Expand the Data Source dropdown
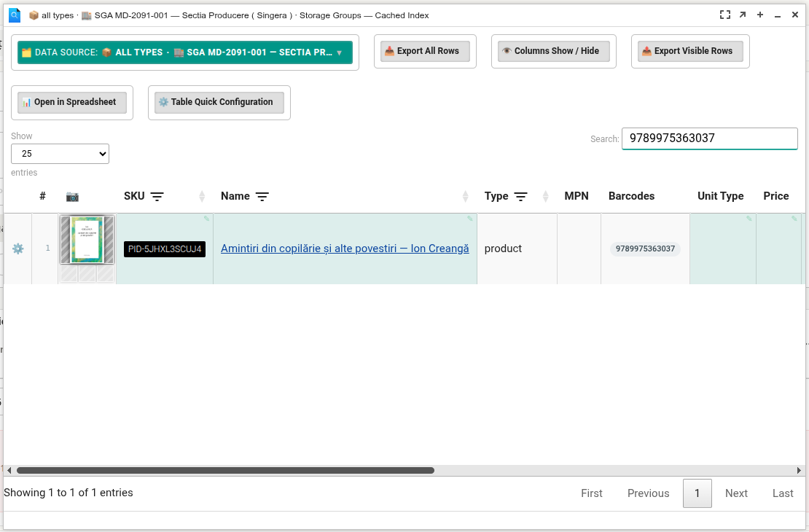Image resolution: width=809 pixels, height=532 pixels. coord(184,52)
